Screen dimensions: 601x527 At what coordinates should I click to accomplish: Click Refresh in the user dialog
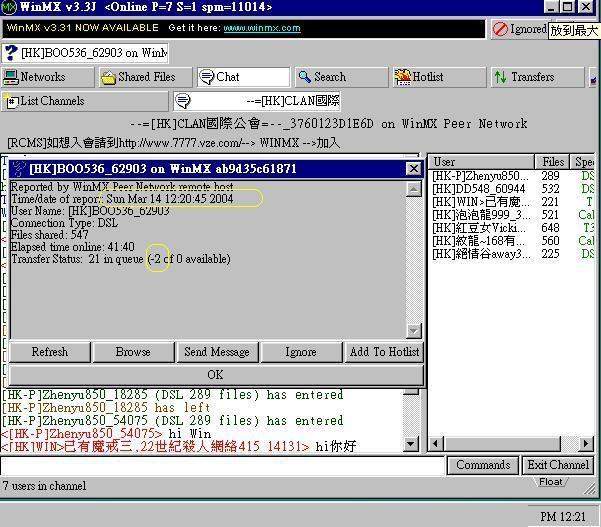coord(50,352)
